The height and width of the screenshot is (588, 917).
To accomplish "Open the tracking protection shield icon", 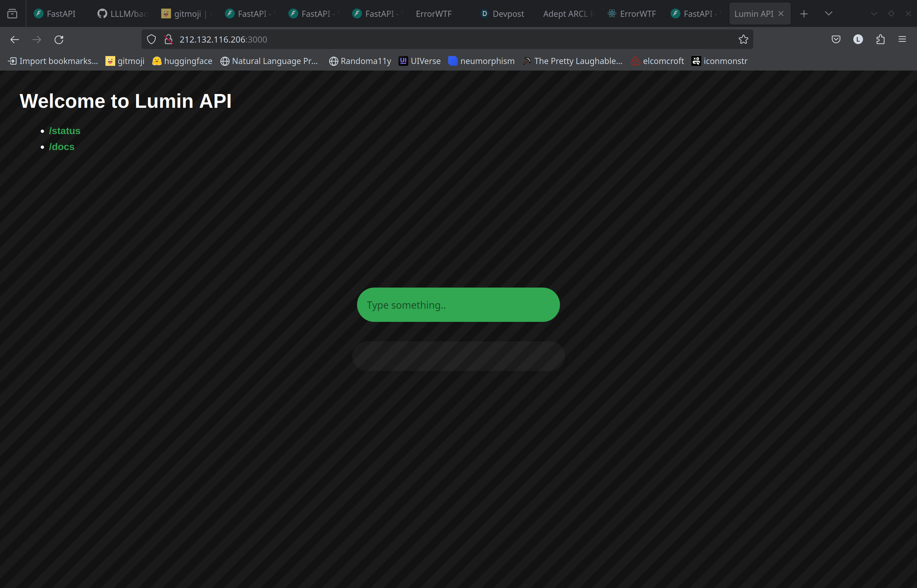I will (x=151, y=39).
